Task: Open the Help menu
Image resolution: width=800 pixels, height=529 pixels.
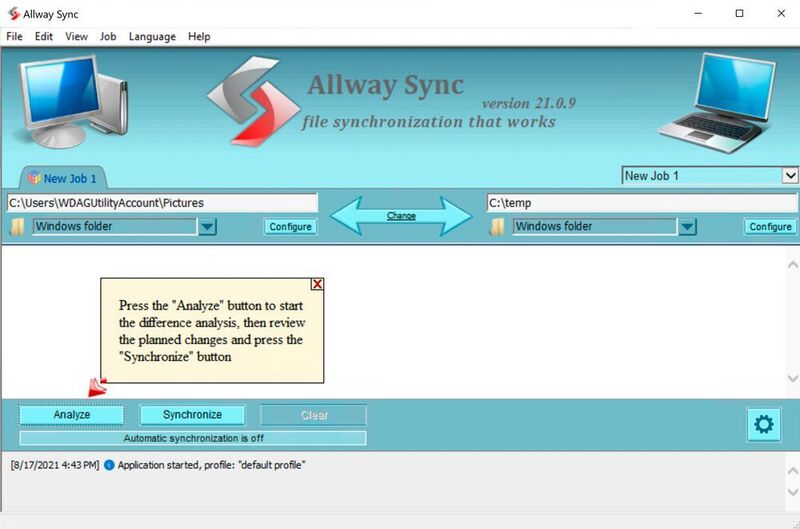Action: [x=199, y=36]
